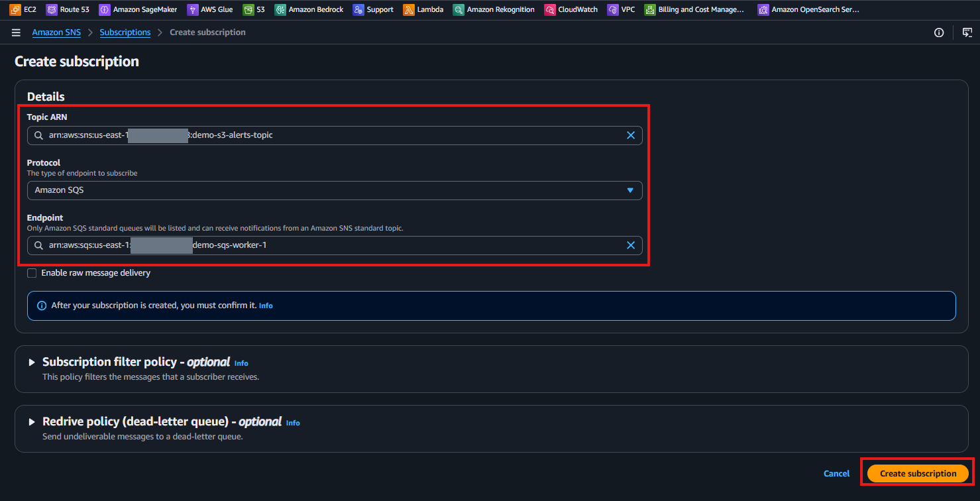Image resolution: width=980 pixels, height=501 pixels.
Task: Open the Amazon Bedrock shortcut icon
Action: coord(280,10)
